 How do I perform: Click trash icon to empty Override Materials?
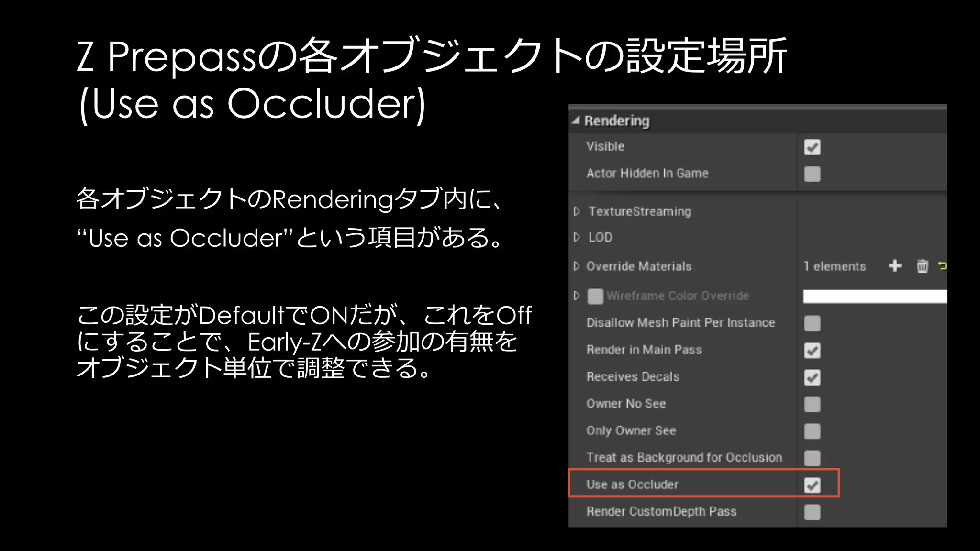pos(922,266)
